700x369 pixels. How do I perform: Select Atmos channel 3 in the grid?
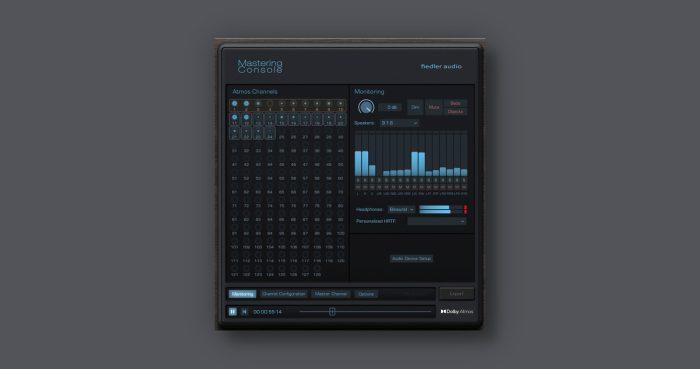pos(258,105)
